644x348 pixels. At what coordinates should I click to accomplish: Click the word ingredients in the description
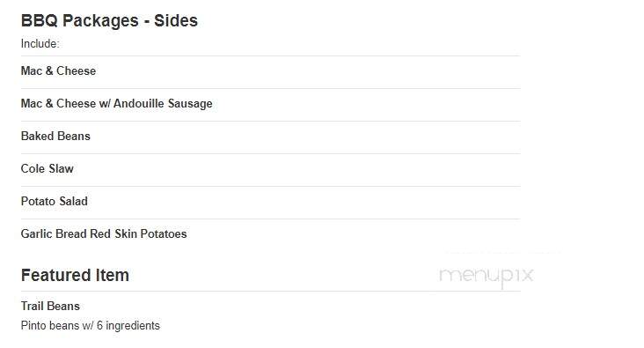133,325
